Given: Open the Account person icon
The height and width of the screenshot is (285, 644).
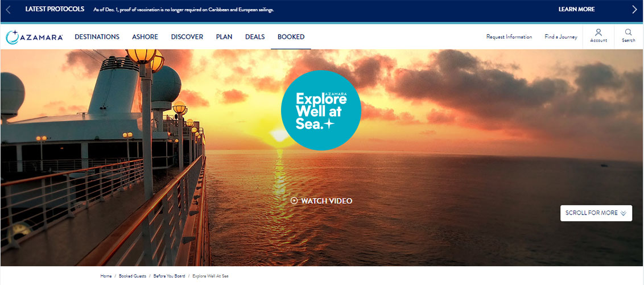Looking at the screenshot, I should tap(598, 32).
